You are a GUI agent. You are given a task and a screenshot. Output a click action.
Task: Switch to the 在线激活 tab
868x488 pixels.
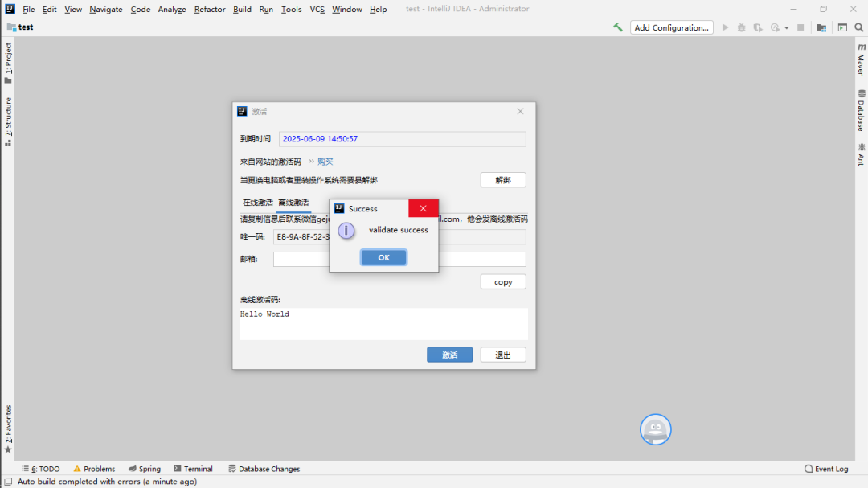coord(257,203)
